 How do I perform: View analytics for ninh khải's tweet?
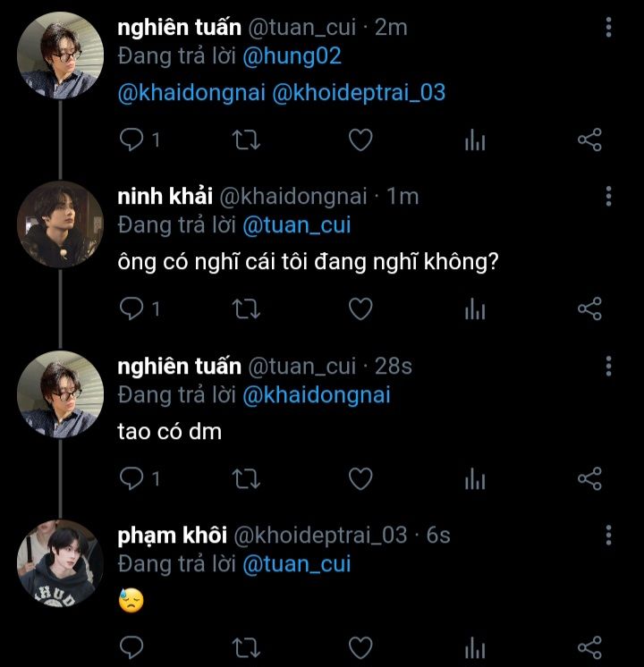pos(475,309)
